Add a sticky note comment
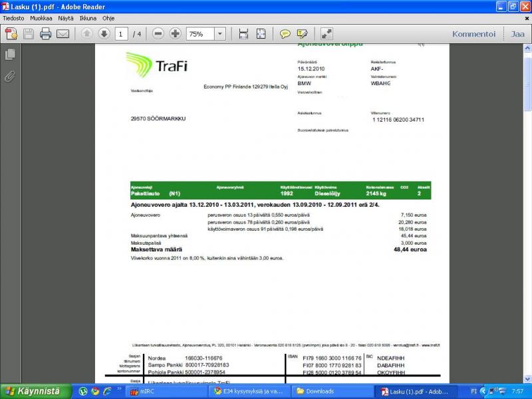This screenshot has width=532, height=399. tap(285, 34)
